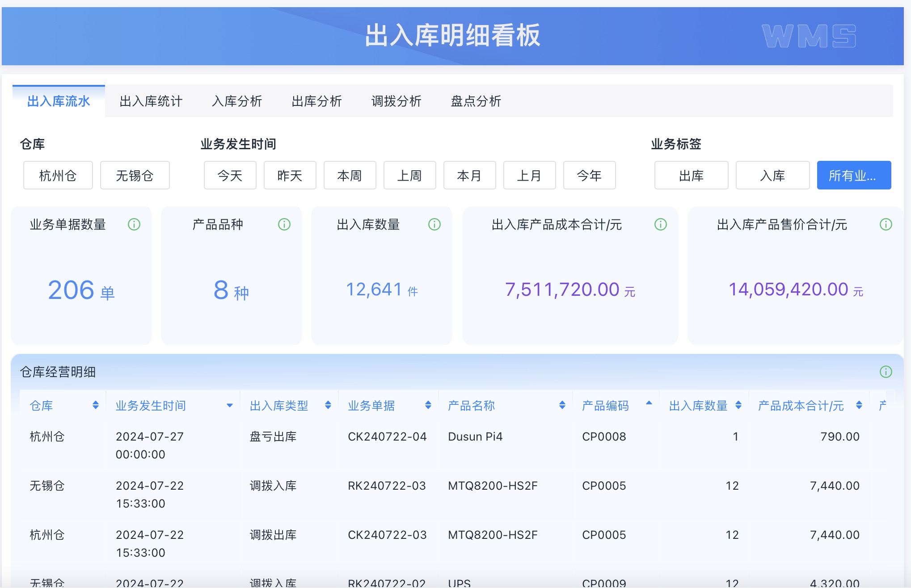The width and height of the screenshot is (911, 588).
Task: Click info icon on 出入库数量 card
Action: click(x=434, y=224)
